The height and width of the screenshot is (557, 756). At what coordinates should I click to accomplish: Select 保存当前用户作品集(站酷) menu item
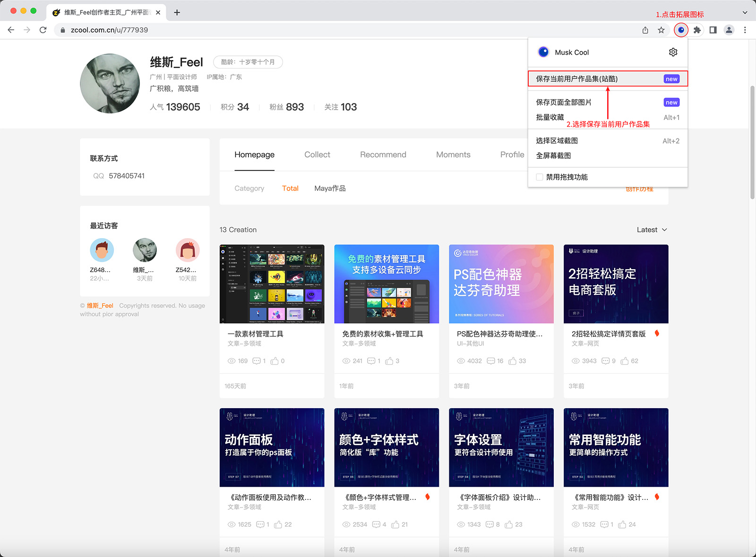tap(608, 79)
